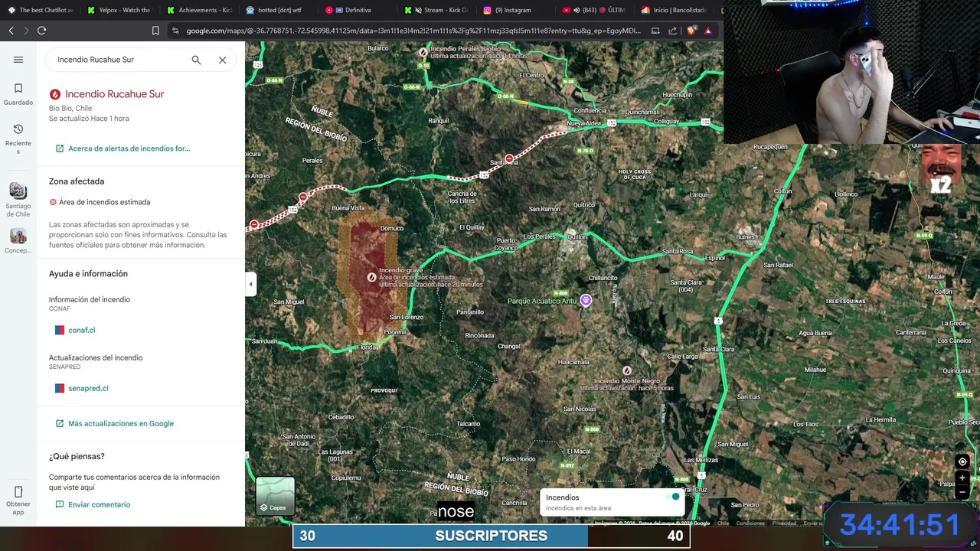Viewport: 980px width, 551px height.
Task: Click road closure icon near Buena Vista
Action: click(303, 197)
